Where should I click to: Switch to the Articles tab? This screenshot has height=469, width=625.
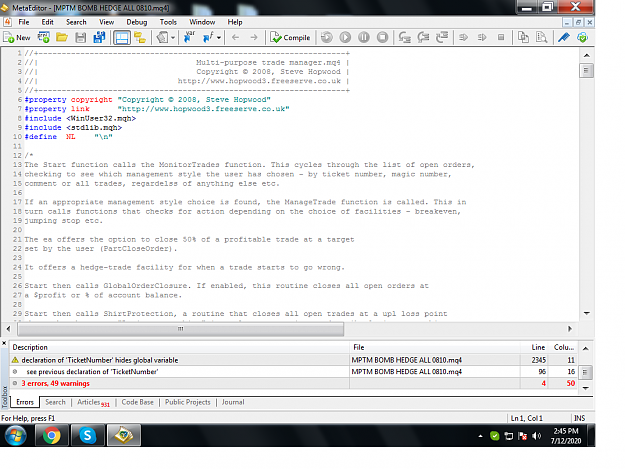(92, 402)
